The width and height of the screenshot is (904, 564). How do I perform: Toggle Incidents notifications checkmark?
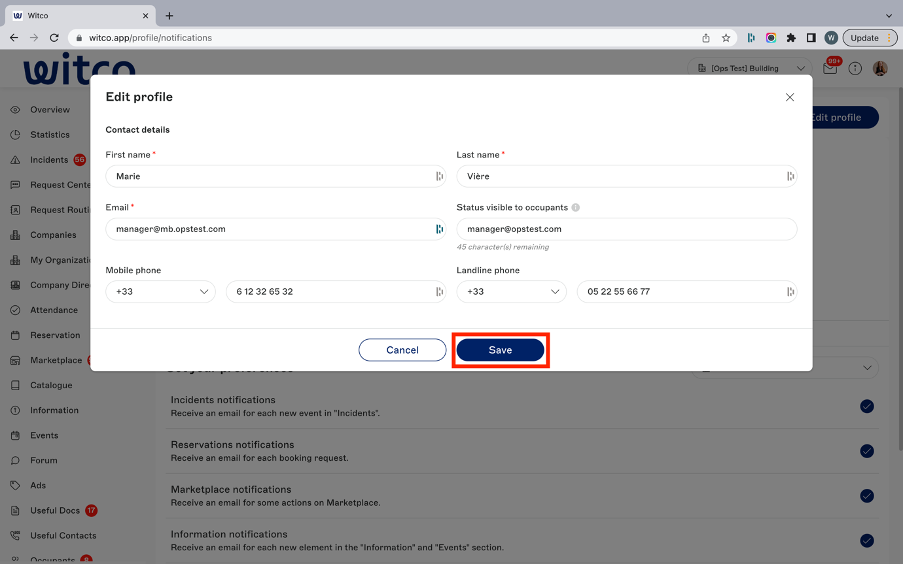(867, 407)
